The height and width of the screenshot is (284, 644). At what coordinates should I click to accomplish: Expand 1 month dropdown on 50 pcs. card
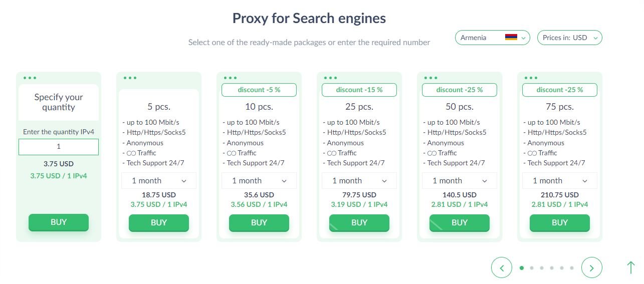click(x=460, y=181)
